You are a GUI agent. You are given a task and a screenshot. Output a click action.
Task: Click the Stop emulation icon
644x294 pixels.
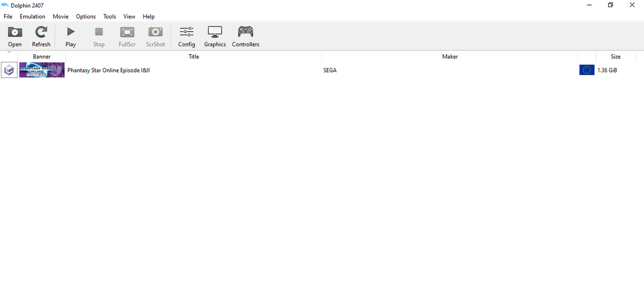99,37
